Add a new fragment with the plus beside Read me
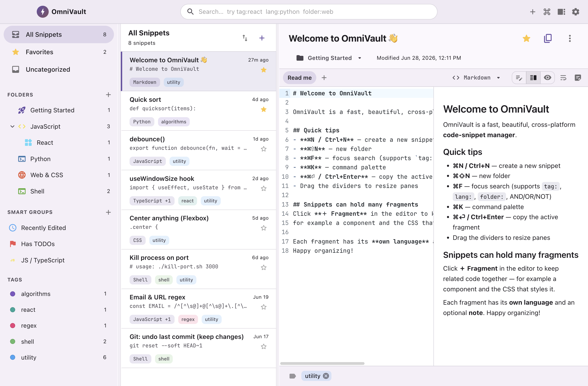The image size is (588, 386). point(324,78)
